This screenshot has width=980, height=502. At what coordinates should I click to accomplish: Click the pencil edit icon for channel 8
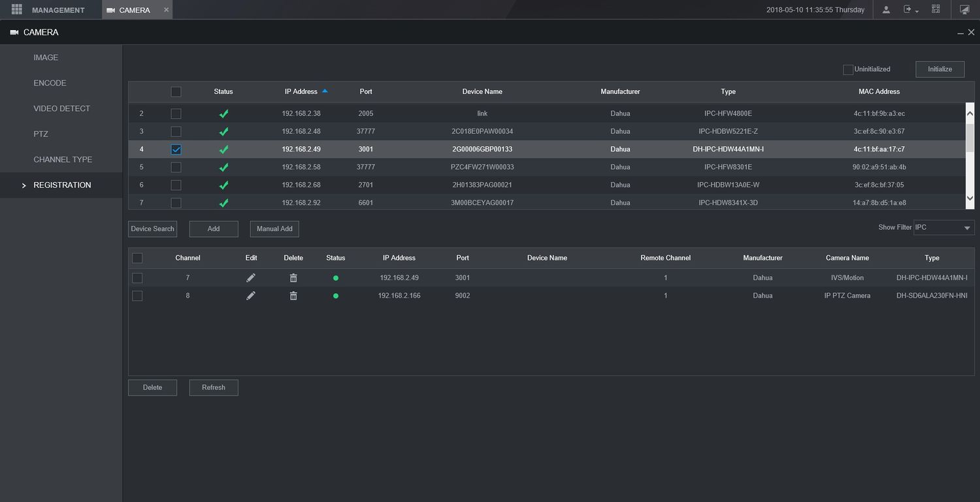251,296
